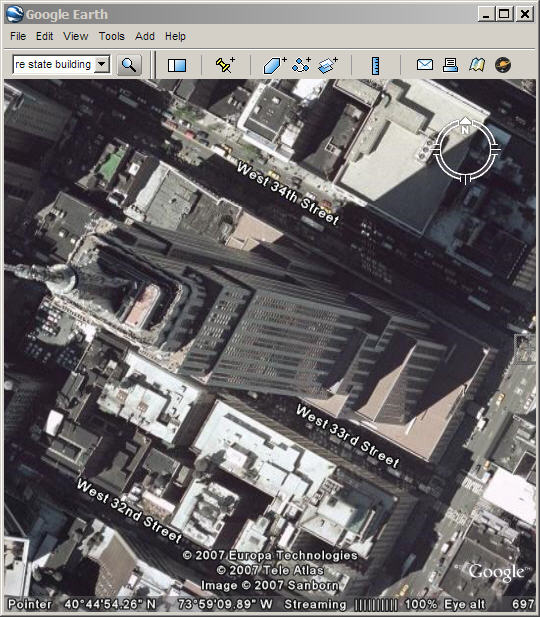
Task: Switch to Sky mode planet icon
Action: (503, 65)
